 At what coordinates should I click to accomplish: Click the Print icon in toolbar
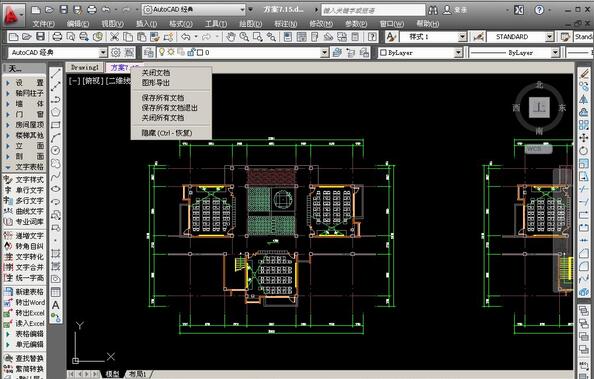pos(57,37)
